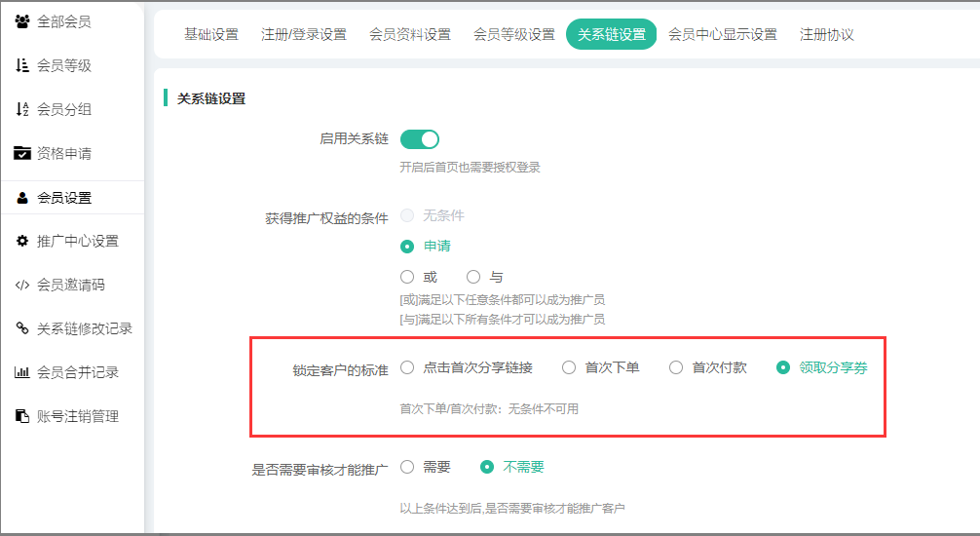This screenshot has width=980, height=536.
Task: Click the 会员合并记录 bar chart icon
Action: 22,372
